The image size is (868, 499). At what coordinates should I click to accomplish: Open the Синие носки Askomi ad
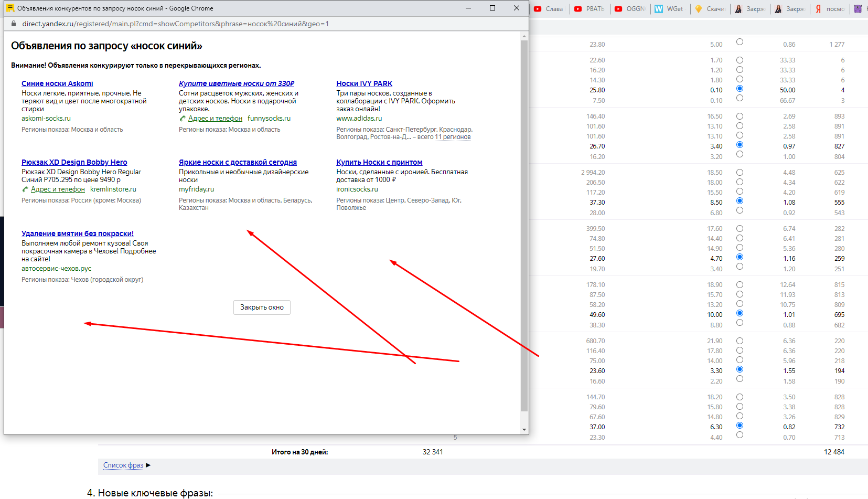(x=57, y=83)
